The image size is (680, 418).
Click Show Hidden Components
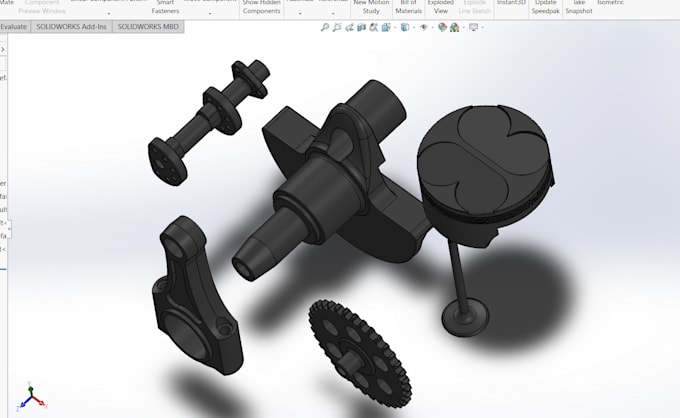[x=262, y=7]
